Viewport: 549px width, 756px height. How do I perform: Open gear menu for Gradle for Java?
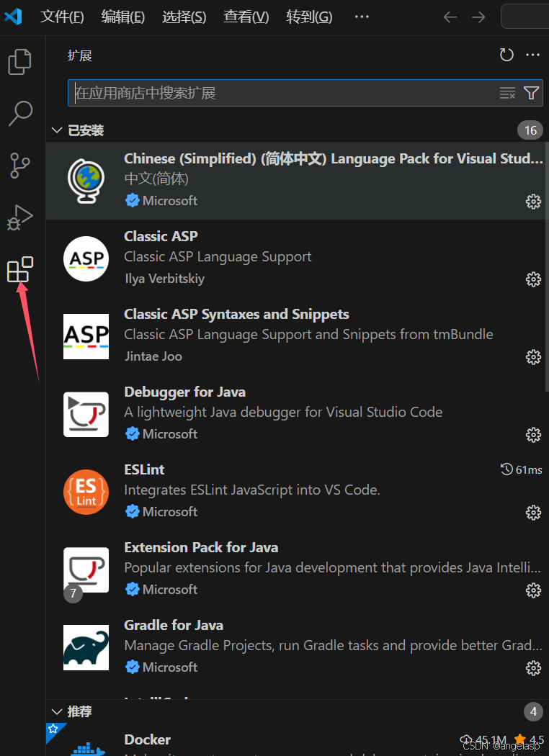tap(533, 667)
